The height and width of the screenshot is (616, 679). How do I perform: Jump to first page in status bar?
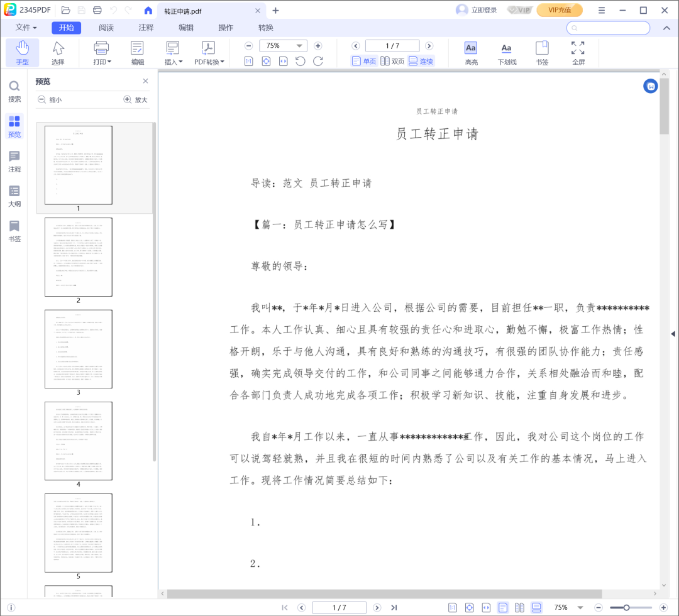285,607
